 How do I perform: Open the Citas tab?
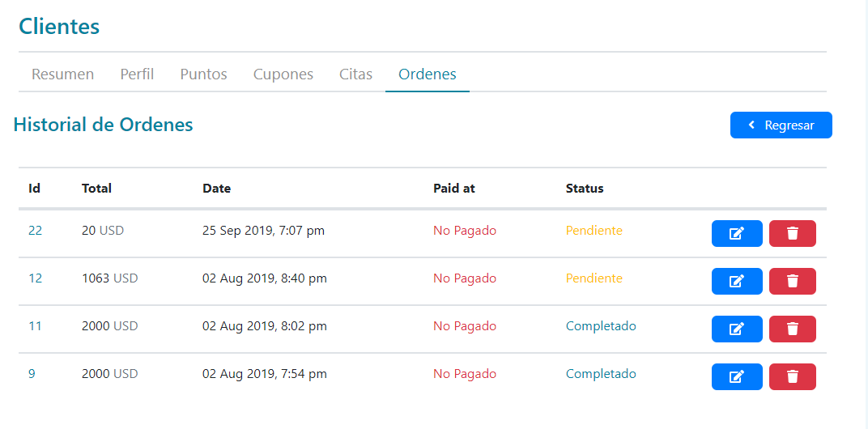(355, 74)
